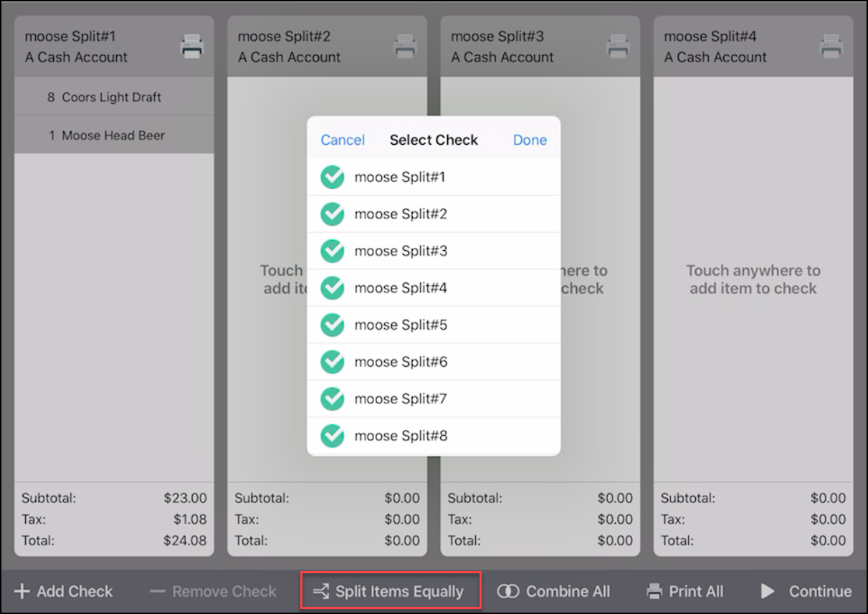Tap Remove Check in bottom toolbar
Screen dimensions: 868x614
[x=214, y=592]
